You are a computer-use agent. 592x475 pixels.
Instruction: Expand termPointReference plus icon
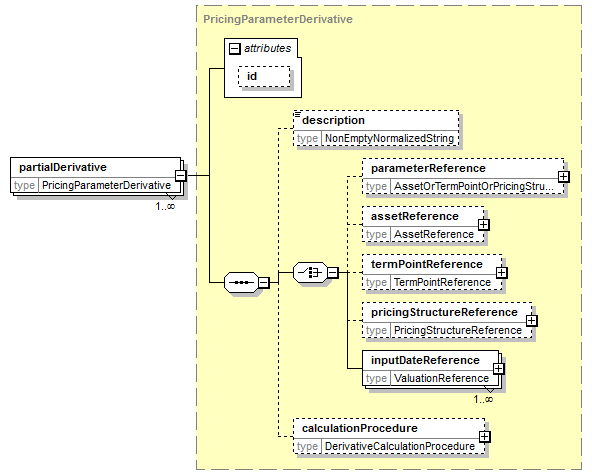[501, 273]
